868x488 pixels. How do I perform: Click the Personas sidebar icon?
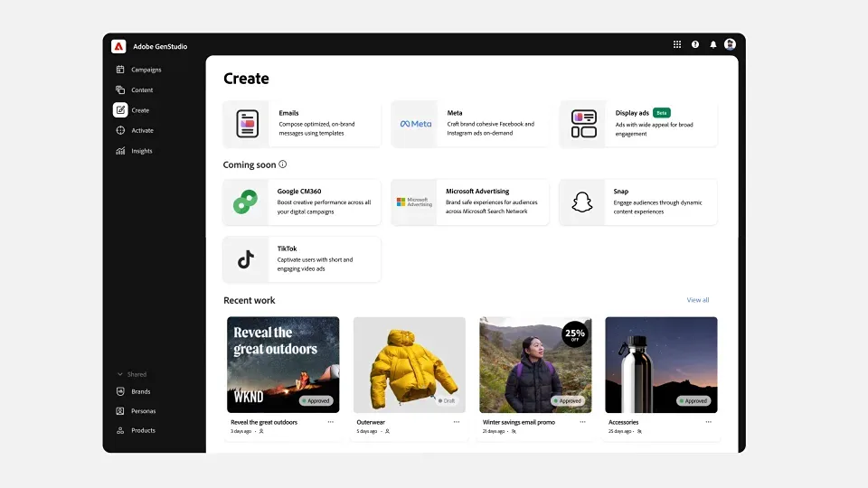point(120,410)
